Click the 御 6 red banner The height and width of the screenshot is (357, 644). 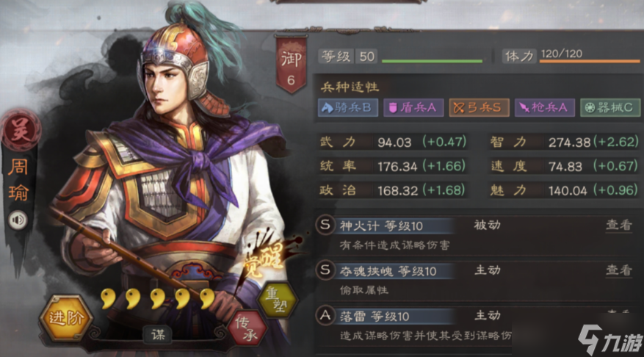(291, 65)
